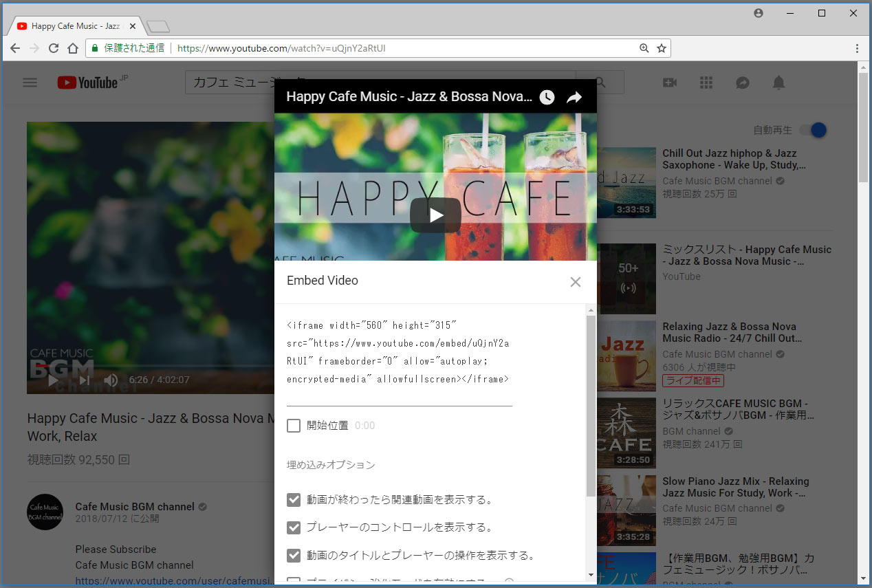Click the ライブ配信中 live badge
Screen dimensions: 872x588
click(x=693, y=380)
